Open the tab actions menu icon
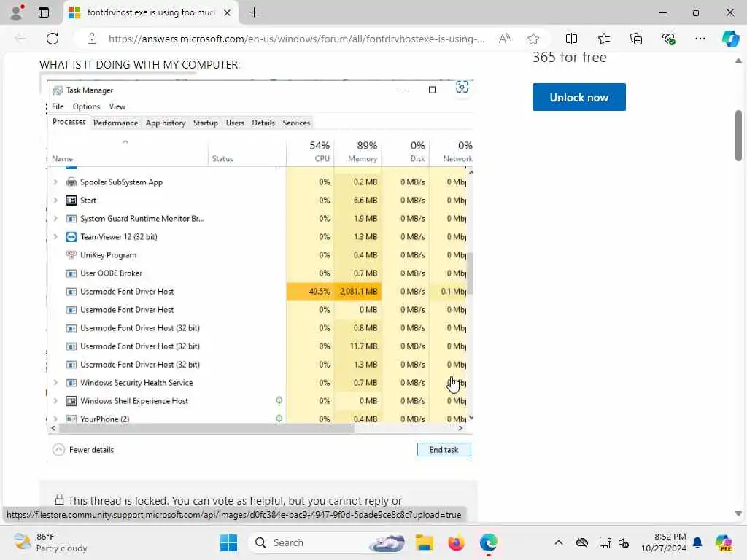The height and width of the screenshot is (560, 747). pos(44,12)
